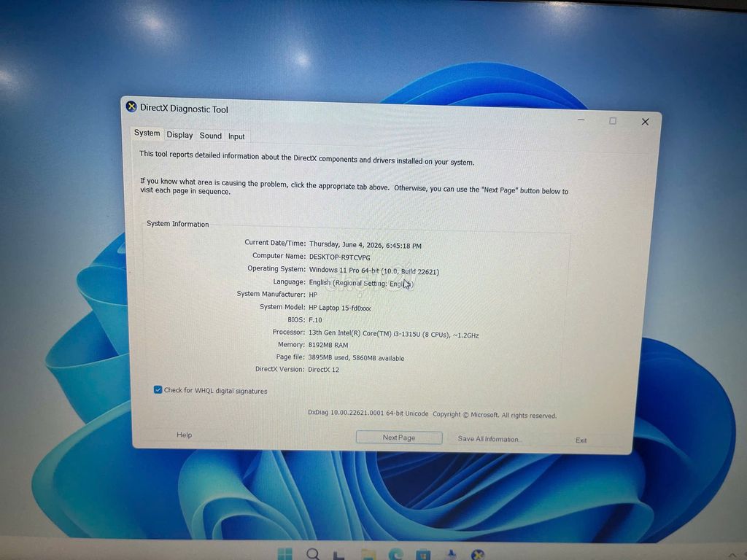Click the BIOS value F.10
Viewport: 747px width, 560px height.
[315, 320]
